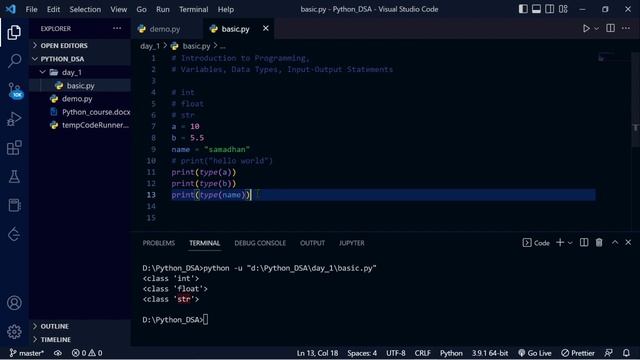Open the Extensions view
640x360 pixels.
point(14,148)
